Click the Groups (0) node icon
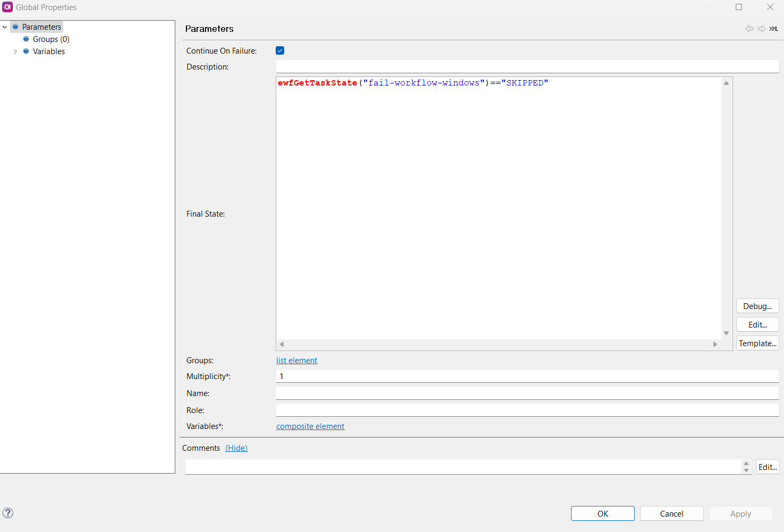This screenshot has width=784, height=532. (25, 39)
